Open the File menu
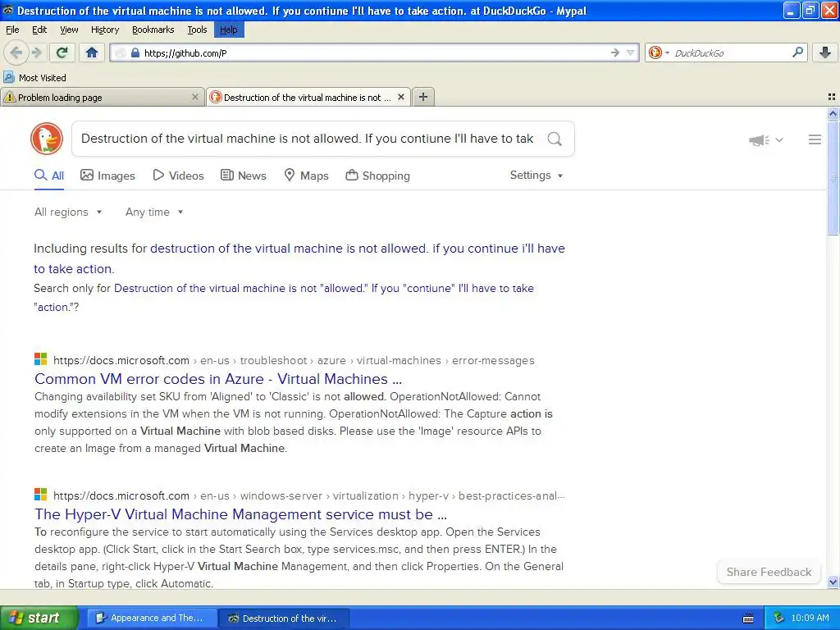Screen dimensions: 840x630 click(12, 30)
